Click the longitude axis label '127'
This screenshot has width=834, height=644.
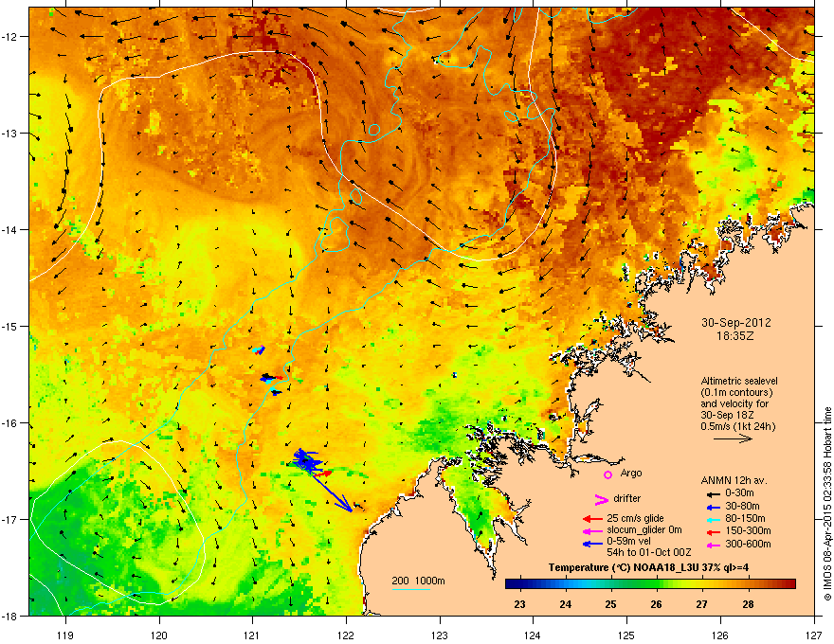(814, 635)
